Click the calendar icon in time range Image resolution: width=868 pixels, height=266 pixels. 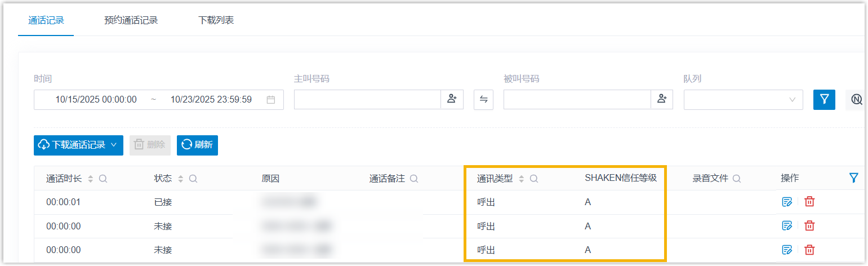(271, 100)
